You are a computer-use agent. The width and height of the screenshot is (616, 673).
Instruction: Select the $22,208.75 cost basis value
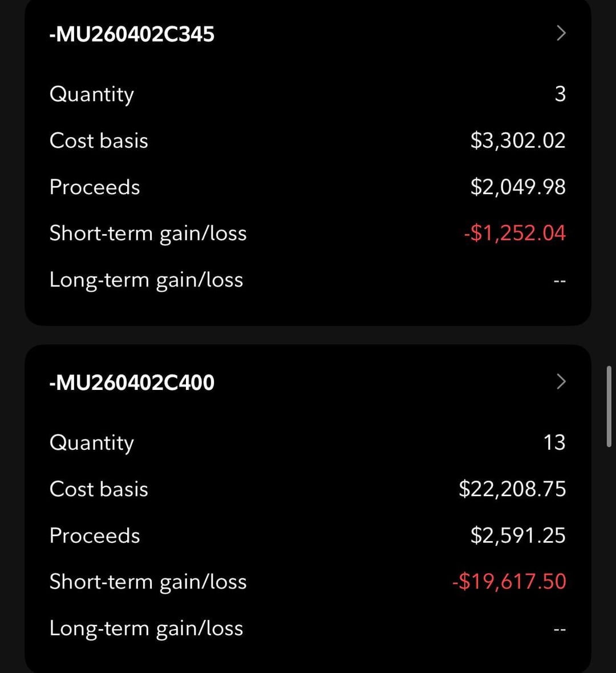[x=512, y=489]
